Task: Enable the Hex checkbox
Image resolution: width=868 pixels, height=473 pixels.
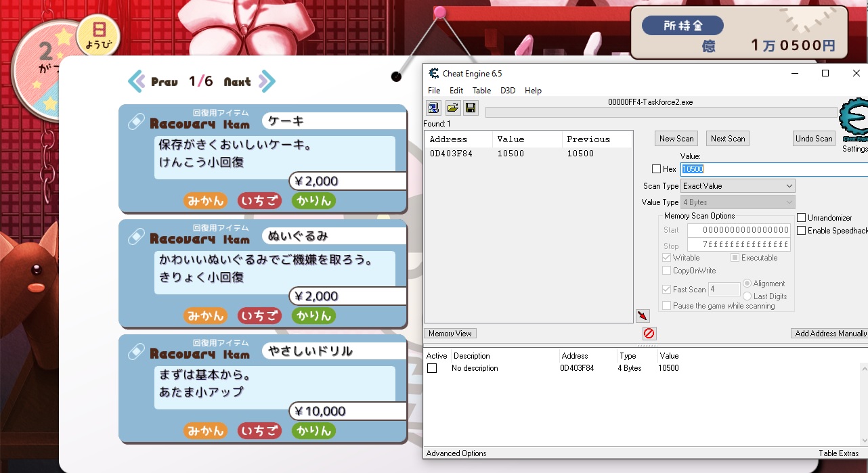Action: [x=655, y=169]
